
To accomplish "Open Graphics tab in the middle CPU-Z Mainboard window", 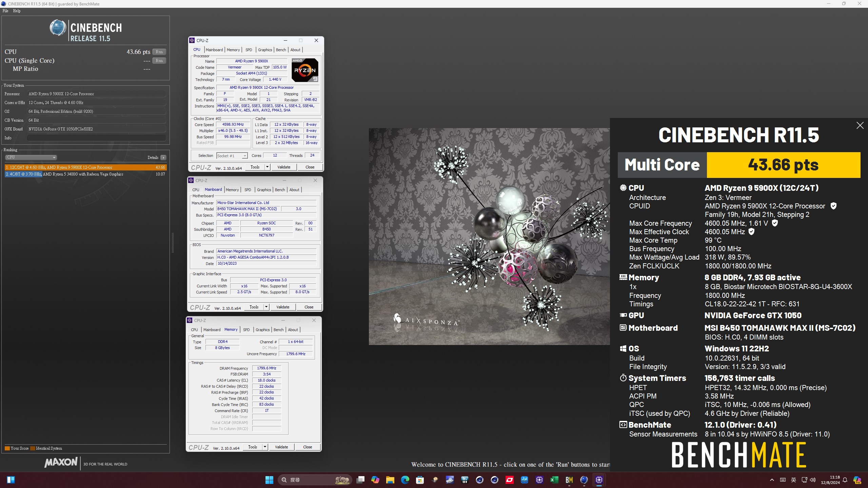I will 264,190.
